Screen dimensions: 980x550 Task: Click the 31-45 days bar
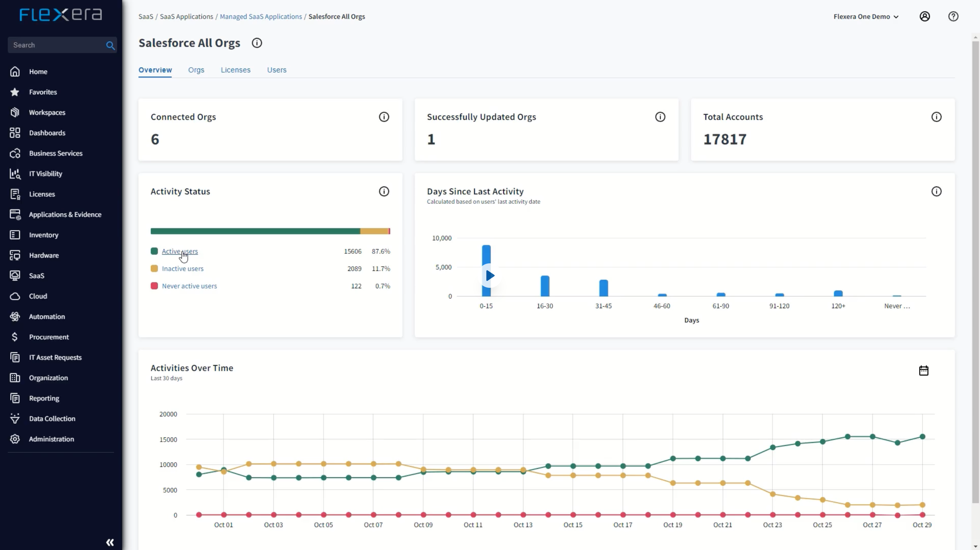click(603, 288)
